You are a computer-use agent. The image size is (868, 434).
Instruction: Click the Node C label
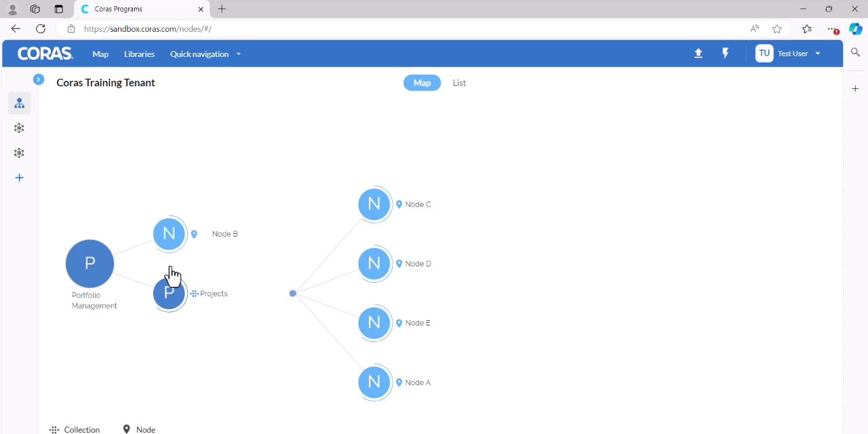click(418, 204)
